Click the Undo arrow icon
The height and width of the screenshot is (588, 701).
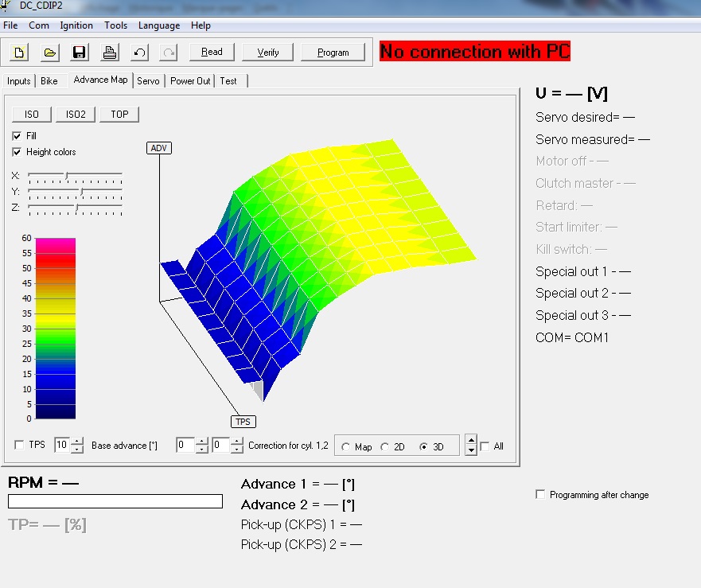tap(139, 53)
